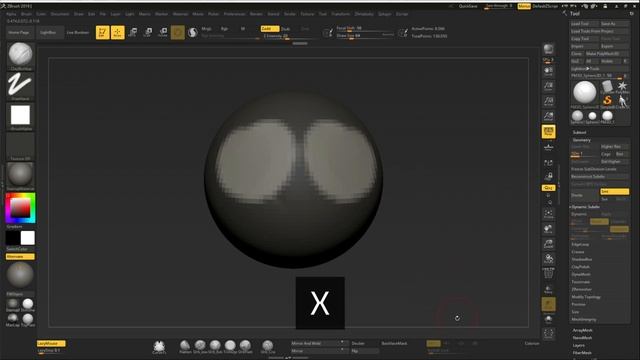Click the Sculptris Pro icon
The height and width of the screenshot is (360, 640).
(x=192, y=32)
